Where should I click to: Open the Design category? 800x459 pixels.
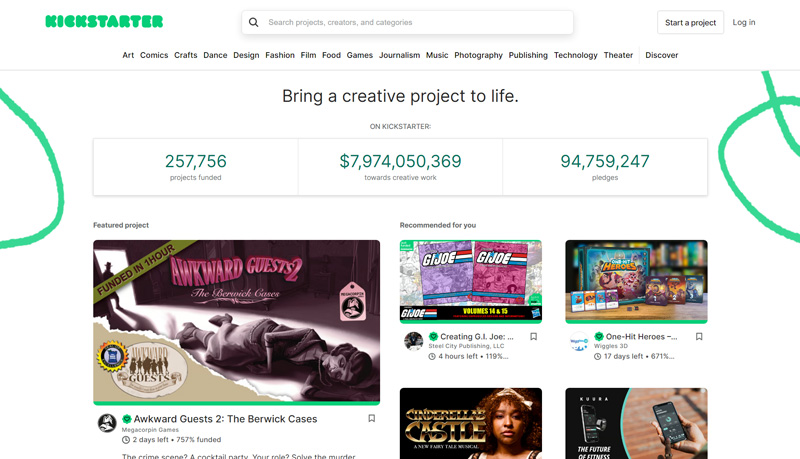pos(246,55)
